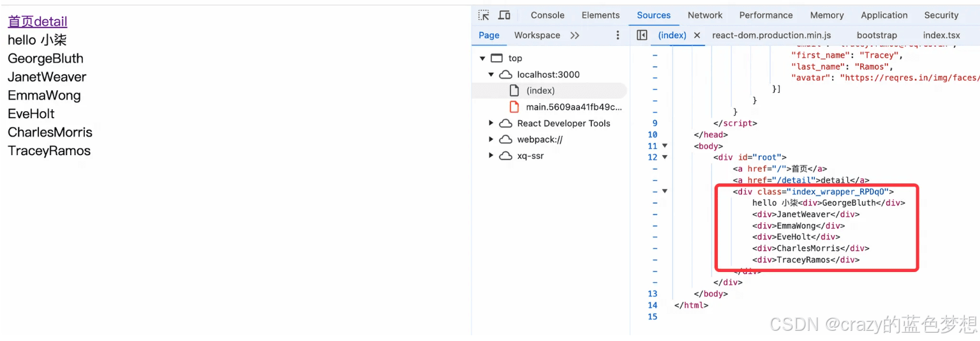Go to the Memory tab
The width and height of the screenshot is (980, 341).
click(827, 15)
